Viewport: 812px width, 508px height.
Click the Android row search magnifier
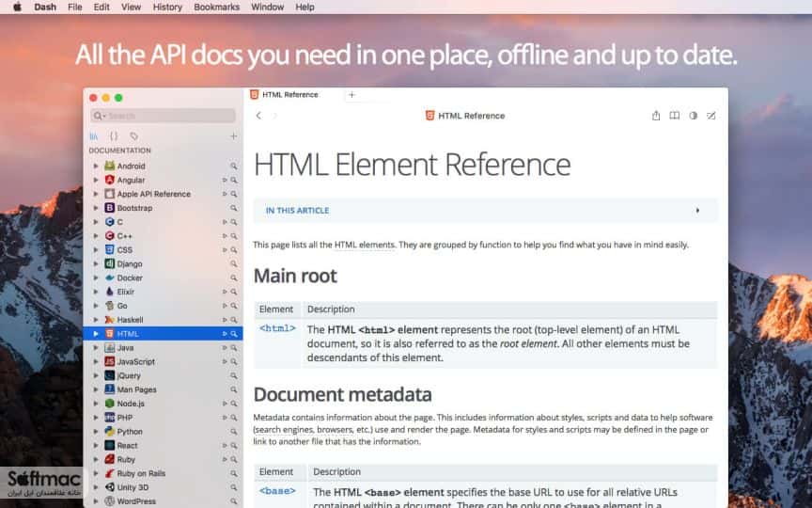[x=234, y=166]
